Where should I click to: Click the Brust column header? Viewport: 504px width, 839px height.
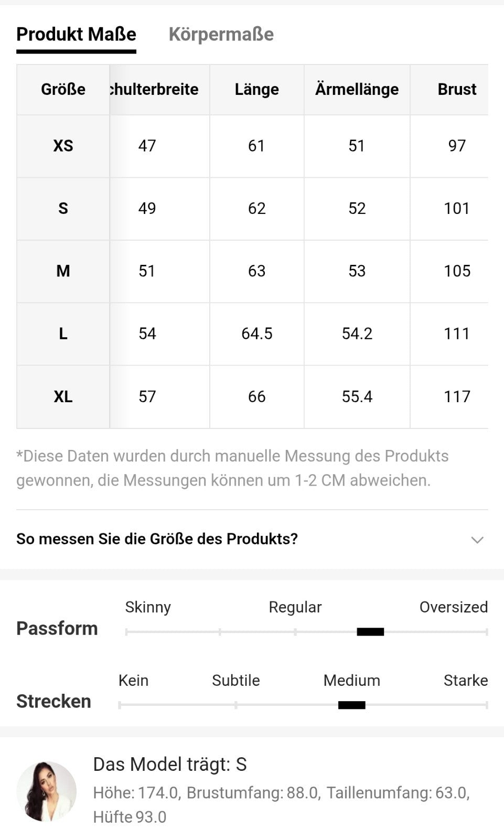[x=457, y=90]
